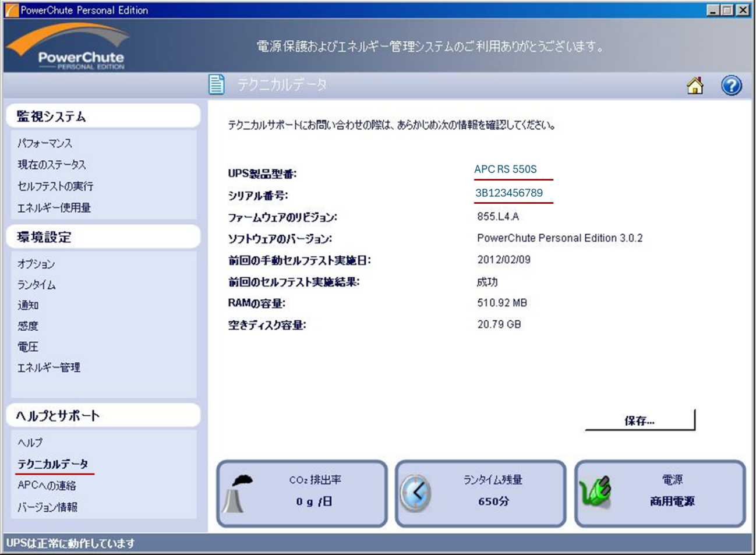Open 通知 settings
Image resolution: width=756 pixels, height=555 pixels.
(27, 305)
